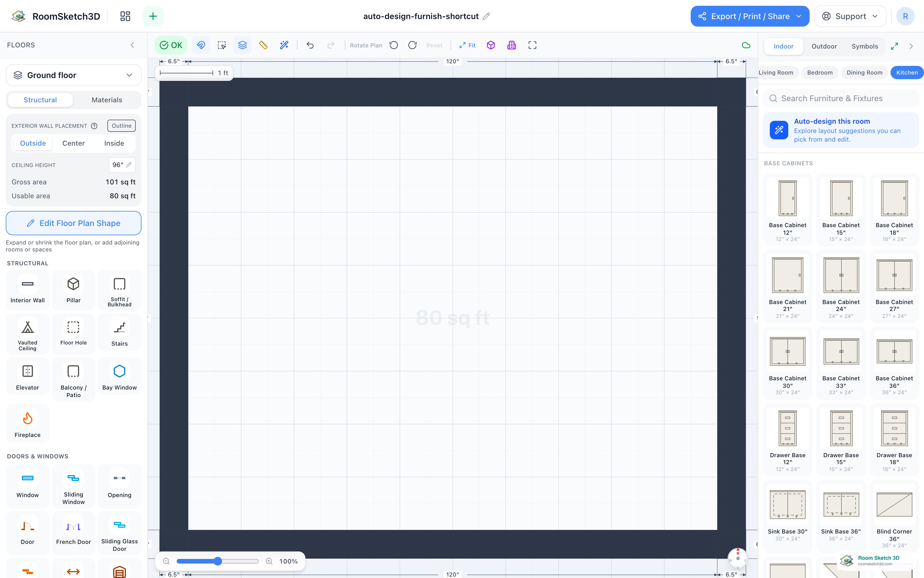
Task: Show exterior wall placement help
Action: [x=94, y=126]
